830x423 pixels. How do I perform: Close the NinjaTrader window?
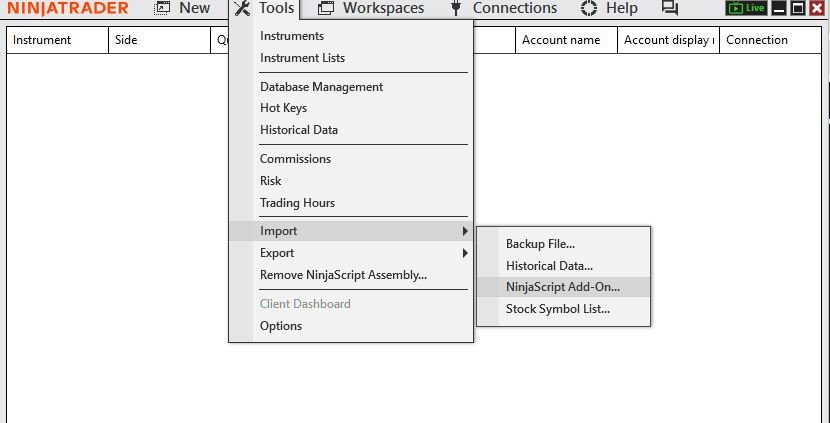817,8
